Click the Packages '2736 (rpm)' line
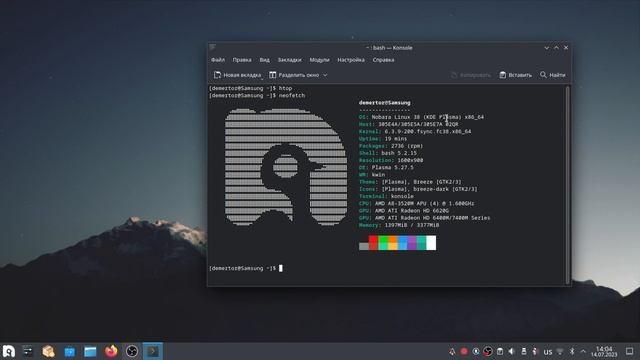This screenshot has width=640, height=360. (391, 146)
